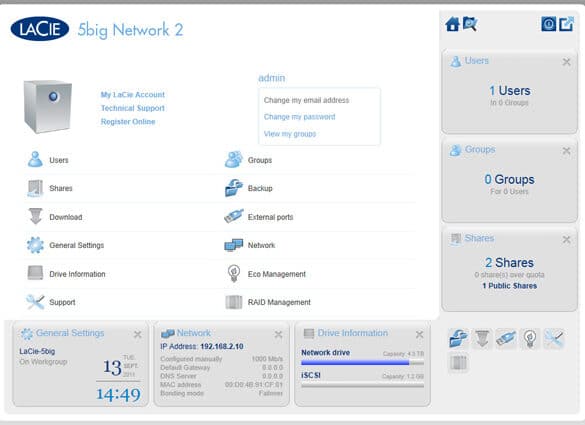Viewport: 585px width, 425px height.
Task: Click LaCie-5big device name
Action: (x=37, y=351)
